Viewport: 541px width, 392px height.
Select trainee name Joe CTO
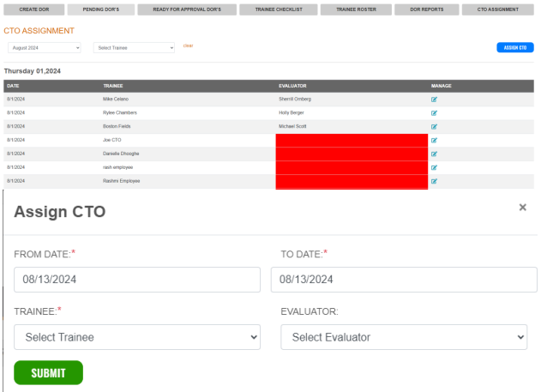(x=112, y=140)
